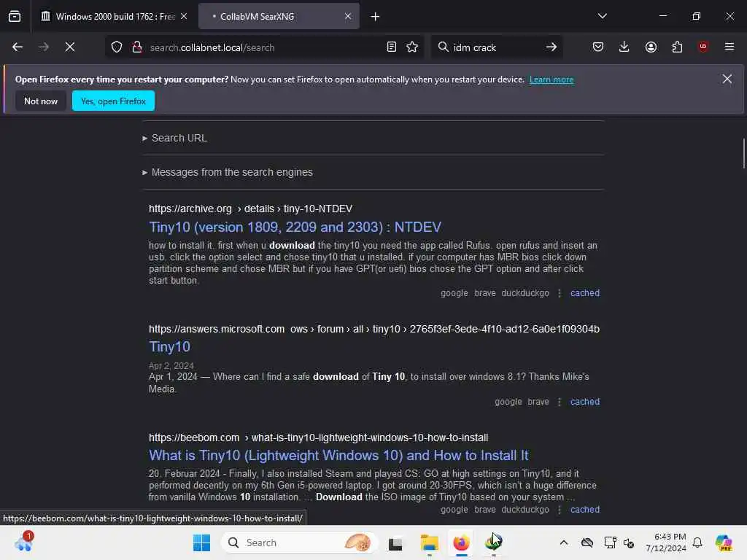Click 'Yes, open Firefox' button
The image size is (747, 560).
click(113, 101)
